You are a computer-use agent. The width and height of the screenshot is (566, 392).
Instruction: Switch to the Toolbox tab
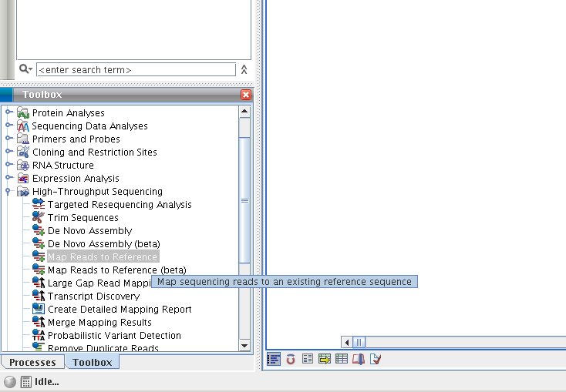[x=92, y=362]
